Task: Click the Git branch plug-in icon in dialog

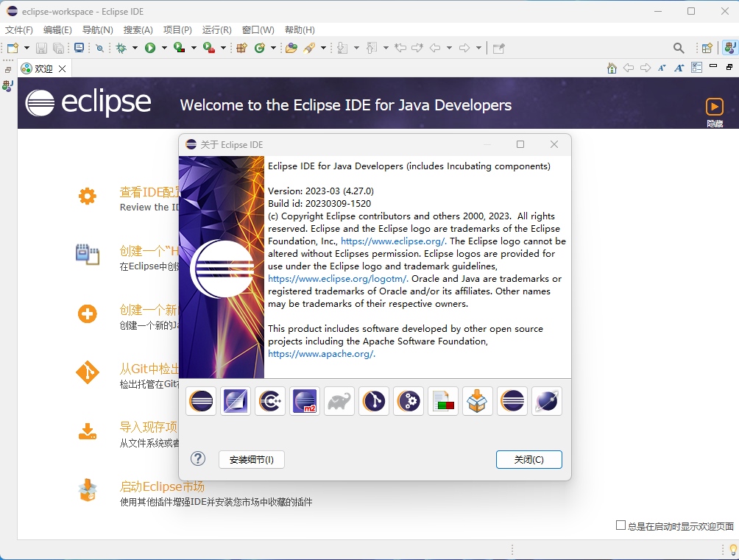Action: tap(374, 401)
